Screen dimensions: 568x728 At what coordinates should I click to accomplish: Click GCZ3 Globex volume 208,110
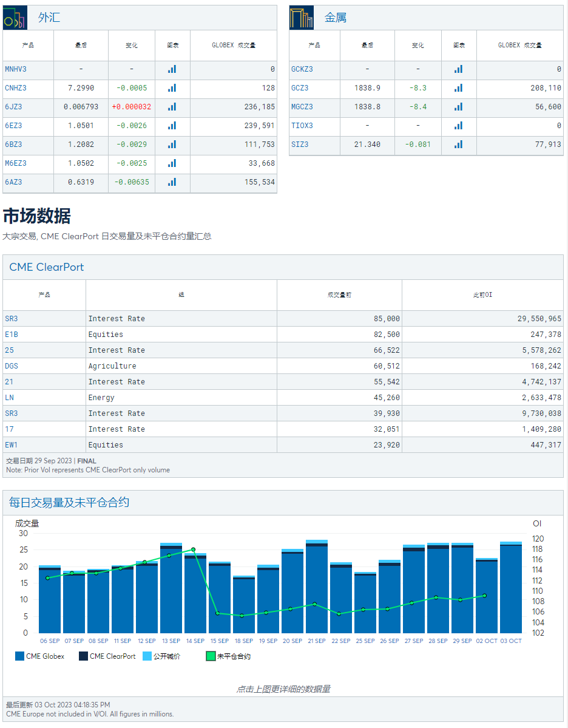(x=546, y=88)
